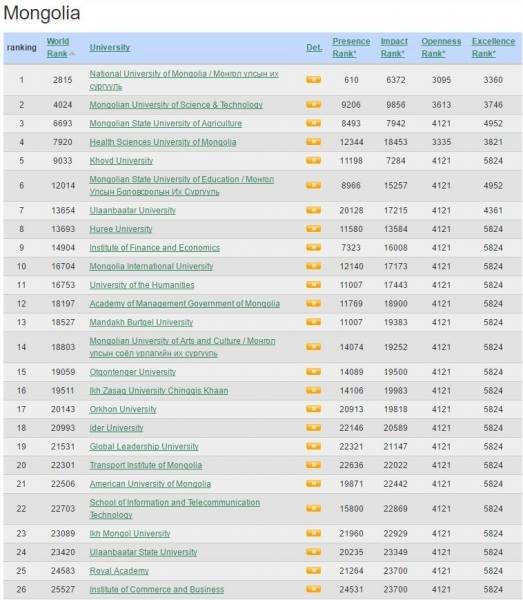The height and width of the screenshot is (600, 523).
Task: Click details icon for Global Leadership University
Action: 313,446
